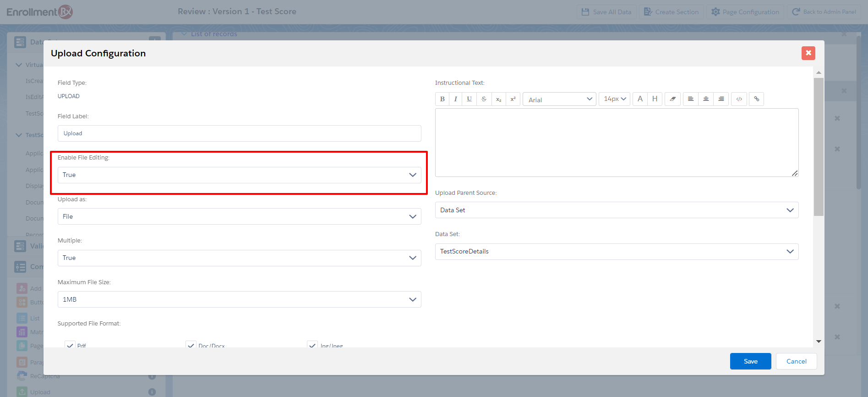Viewport: 868px width, 397px height.
Task: Click into the Field Label input
Action: point(239,133)
